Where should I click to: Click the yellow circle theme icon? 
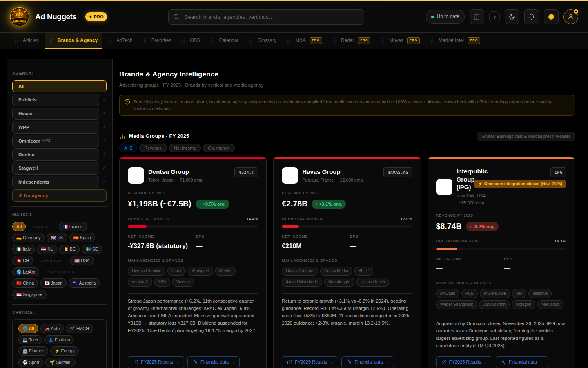pyautogui.click(x=551, y=17)
